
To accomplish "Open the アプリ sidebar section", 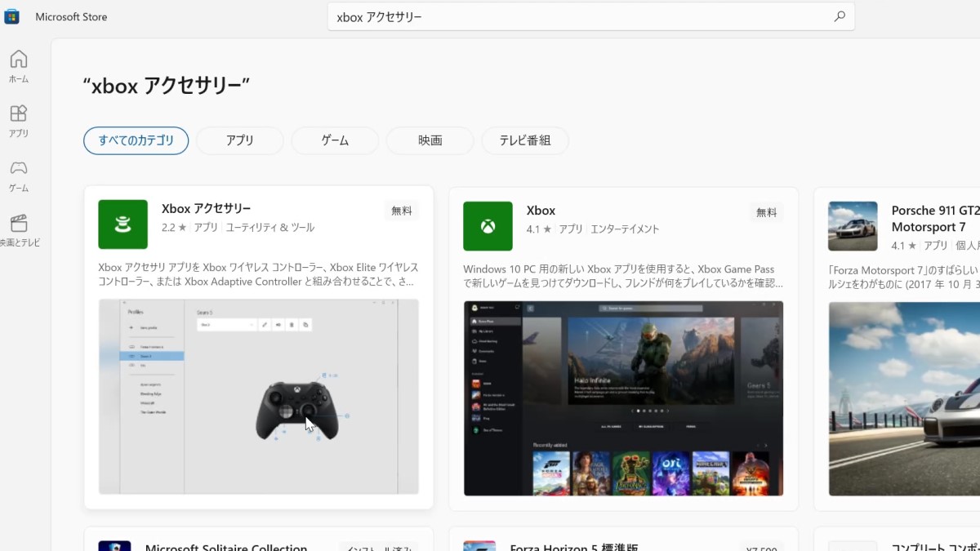I will tap(18, 121).
